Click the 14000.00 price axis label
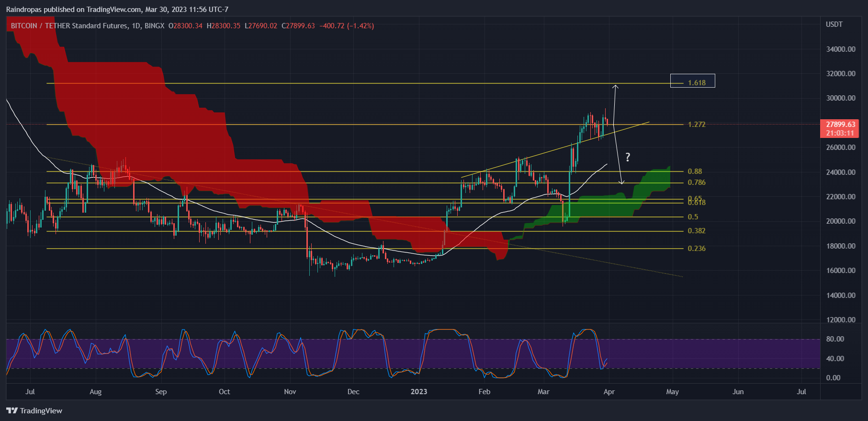This screenshot has width=868, height=421. [x=841, y=296]
